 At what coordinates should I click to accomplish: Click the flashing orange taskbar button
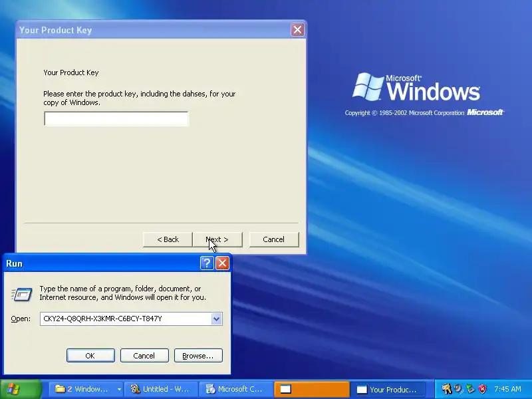click(311, 389)
